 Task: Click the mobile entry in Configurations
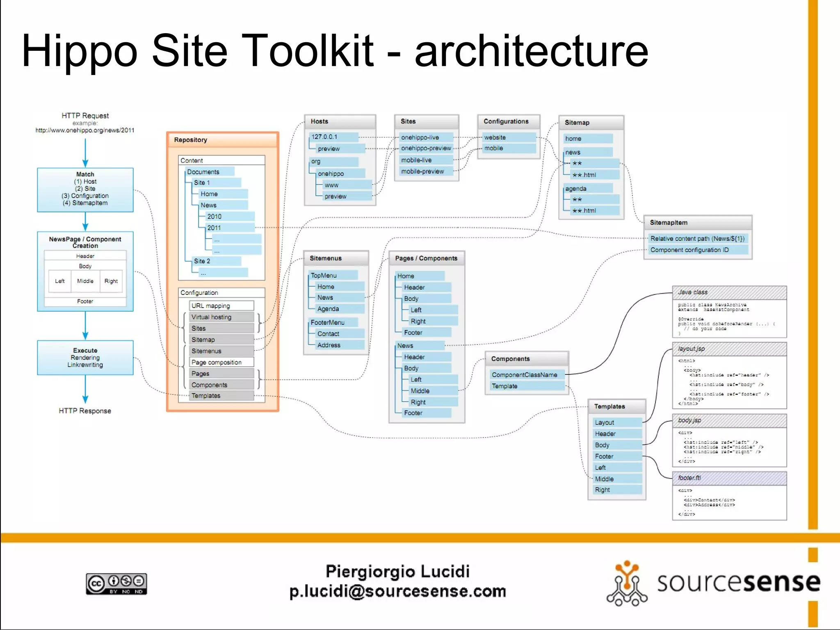click(x=509, y=148)
